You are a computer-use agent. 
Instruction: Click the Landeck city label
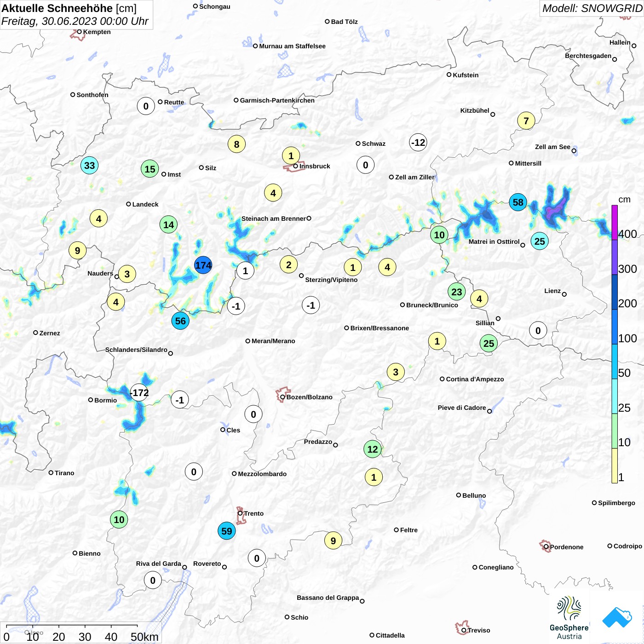coord(145,204)
